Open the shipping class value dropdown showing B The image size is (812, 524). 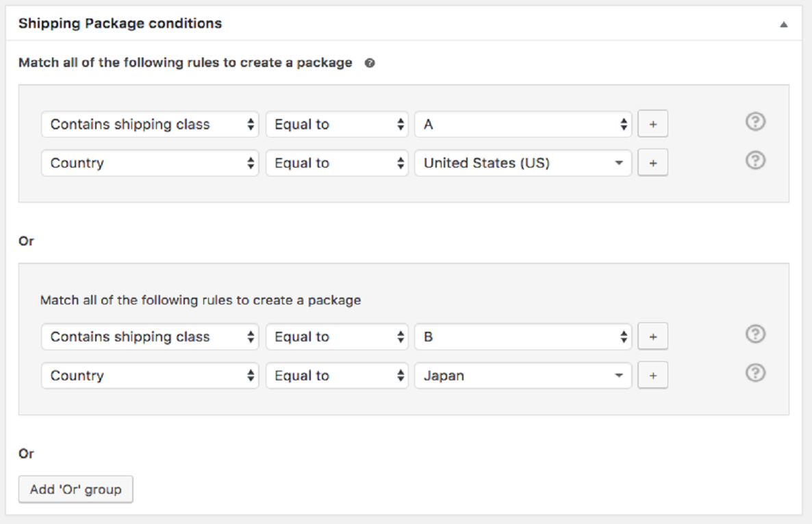tap(523, 336)
